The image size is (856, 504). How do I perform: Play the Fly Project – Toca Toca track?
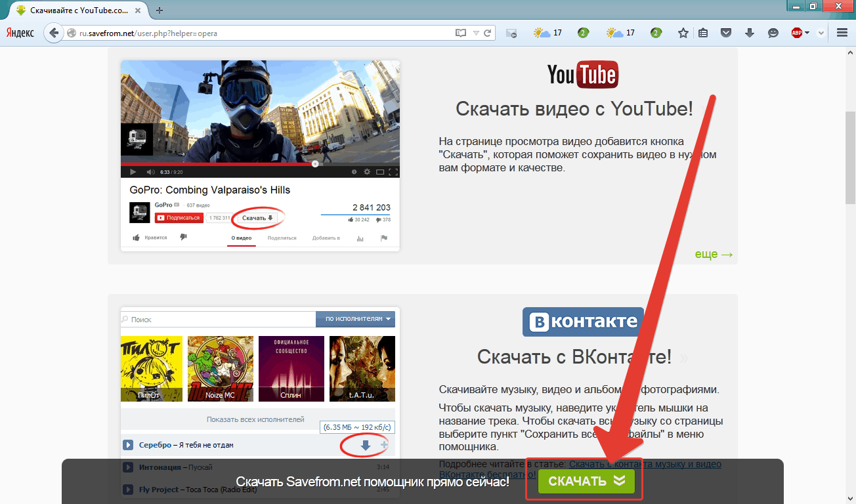coord(129,490)
